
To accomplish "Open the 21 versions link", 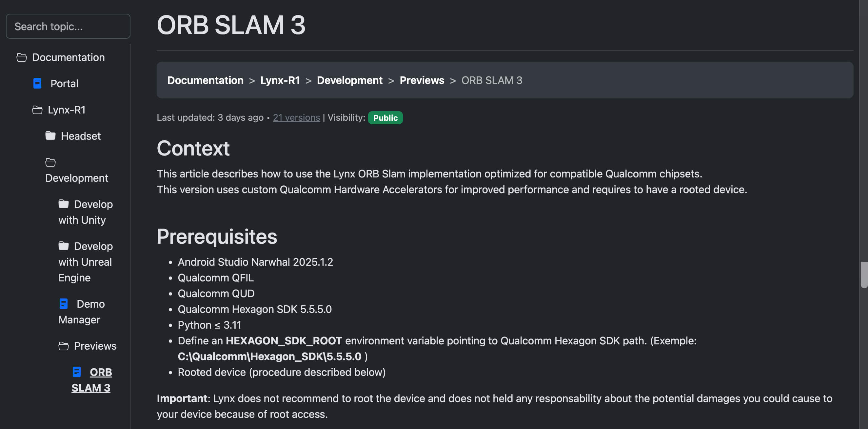I will click(296, 117).
